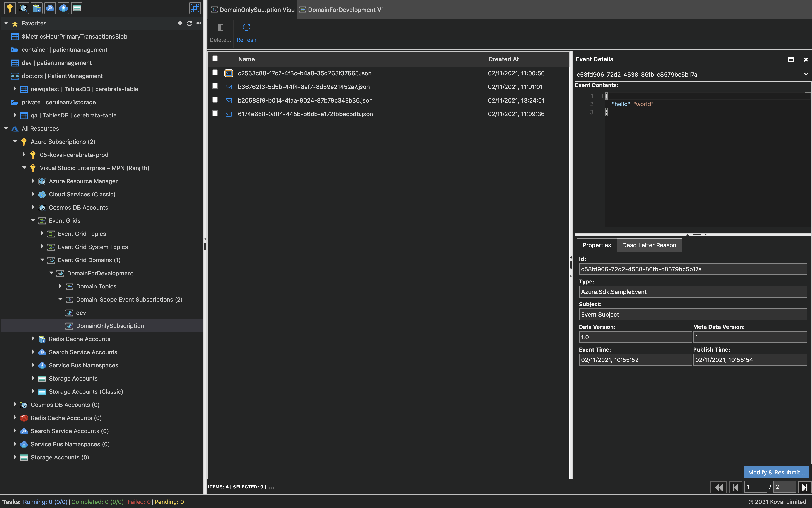Click the Delete trash icon
This screenshot has height=508, width=812.
point(220,27)
